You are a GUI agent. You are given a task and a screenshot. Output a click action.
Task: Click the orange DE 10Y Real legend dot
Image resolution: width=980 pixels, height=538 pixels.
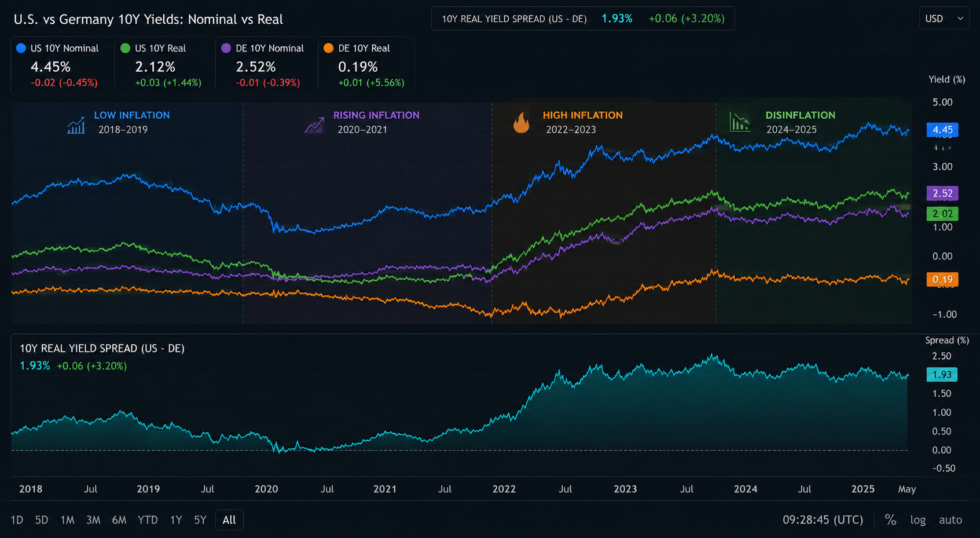click(329, 48)
